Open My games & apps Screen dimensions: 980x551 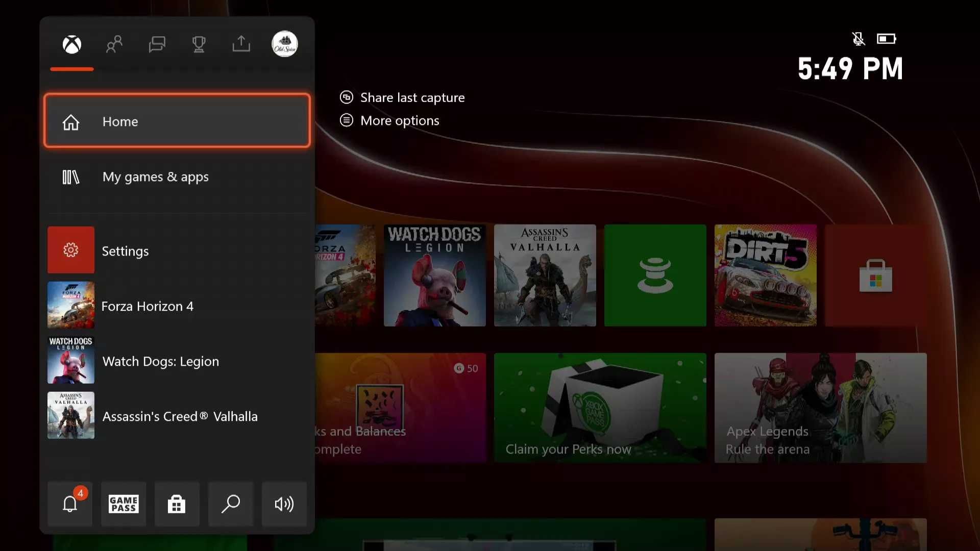point(177,177)
